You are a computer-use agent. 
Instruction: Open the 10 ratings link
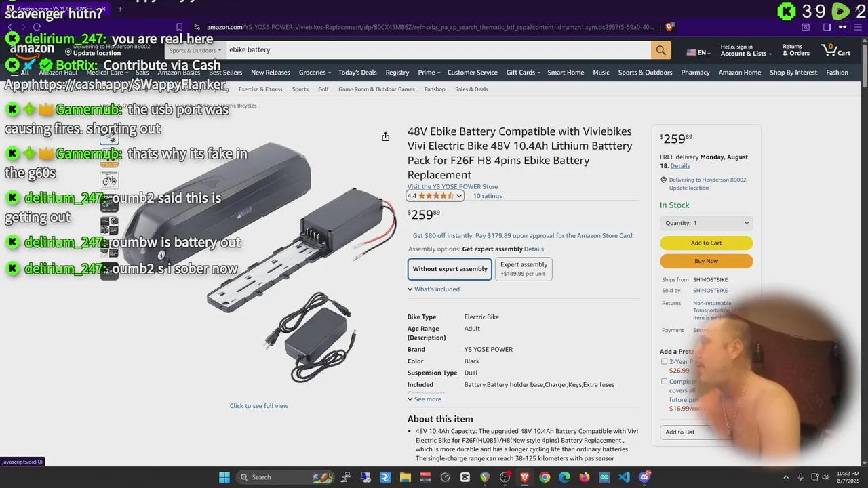coord(488,196)
